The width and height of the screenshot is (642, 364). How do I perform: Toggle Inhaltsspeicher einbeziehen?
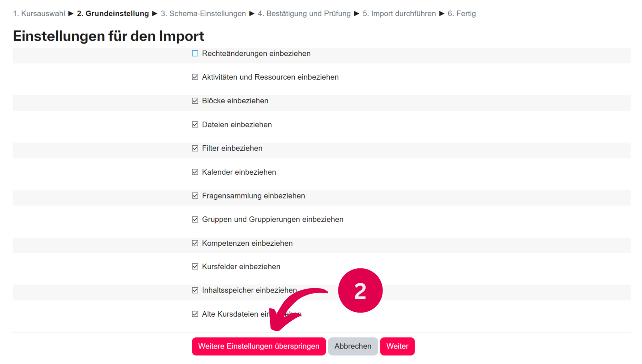point(195,290)
